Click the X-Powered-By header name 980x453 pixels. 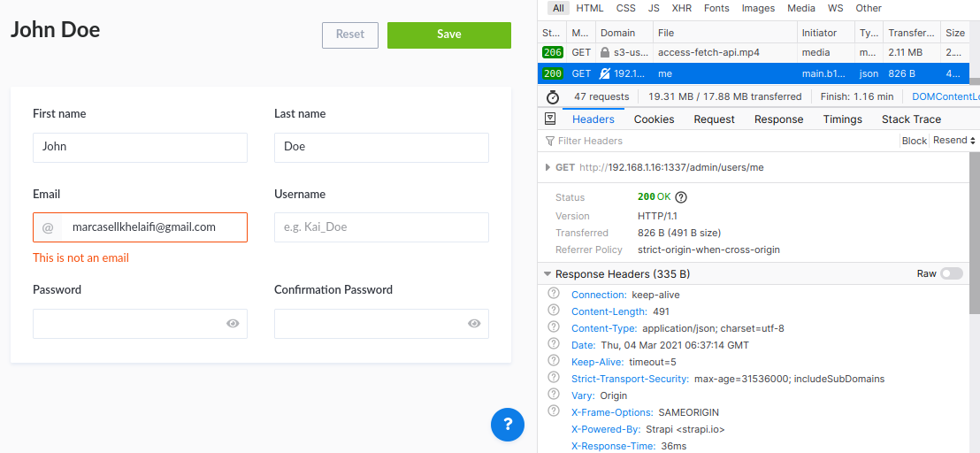pos(606,429)
